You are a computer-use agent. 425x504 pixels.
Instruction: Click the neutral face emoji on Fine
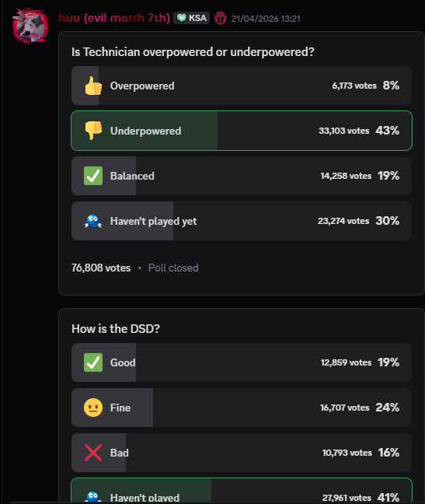click(x=93, y=408)
